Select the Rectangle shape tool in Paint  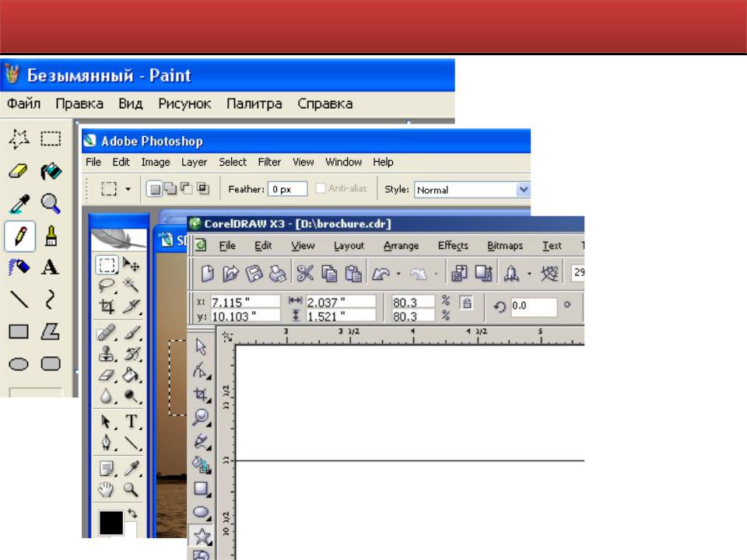19,331
